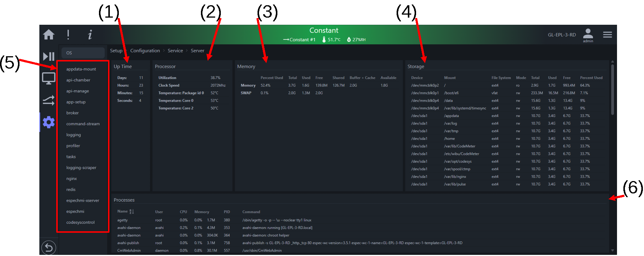Viewport: 644px width, 256px height.
Task: Select the OS field
Action: tap(83, 53)
